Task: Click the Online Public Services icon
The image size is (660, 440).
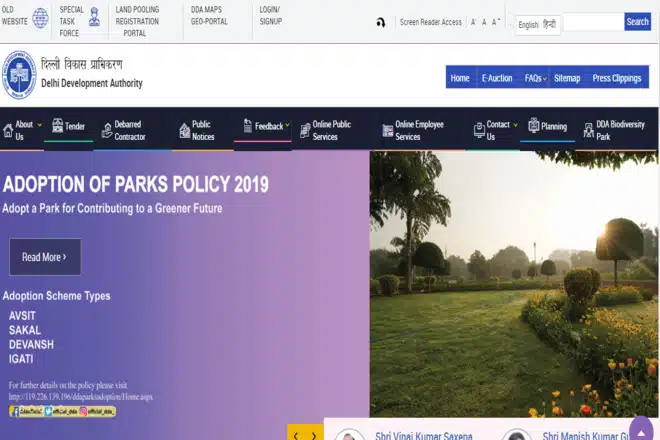Action: (x=305, y=131)
